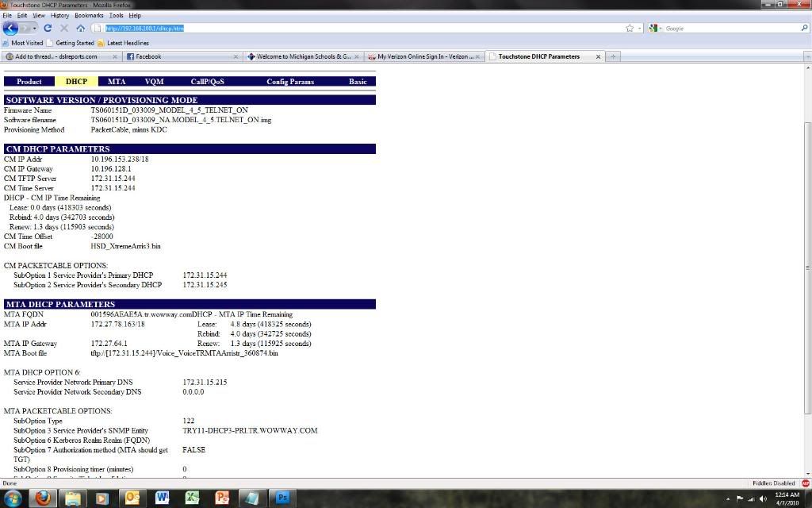Open the File menu
The image size is (812, 508).
[x=6, y=16]
